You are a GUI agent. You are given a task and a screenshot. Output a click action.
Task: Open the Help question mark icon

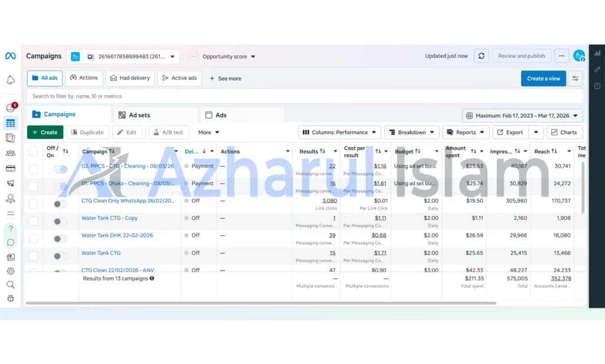(11, 228)
